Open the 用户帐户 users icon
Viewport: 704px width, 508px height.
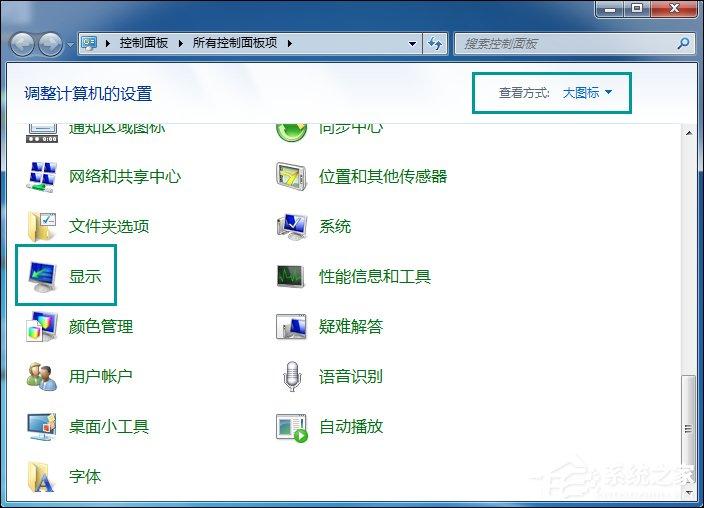pyautogui.click(x=42, y=376)
